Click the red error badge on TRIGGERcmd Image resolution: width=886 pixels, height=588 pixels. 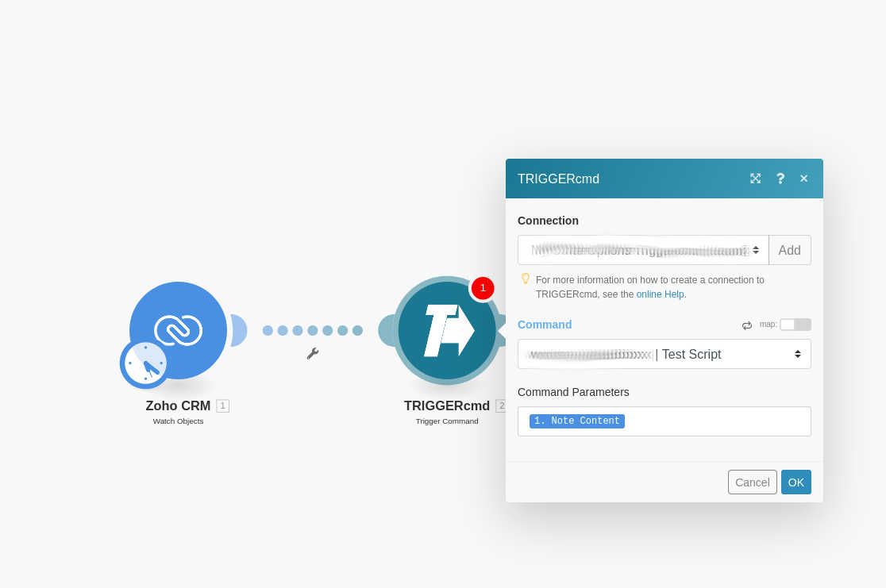point(483,288)
